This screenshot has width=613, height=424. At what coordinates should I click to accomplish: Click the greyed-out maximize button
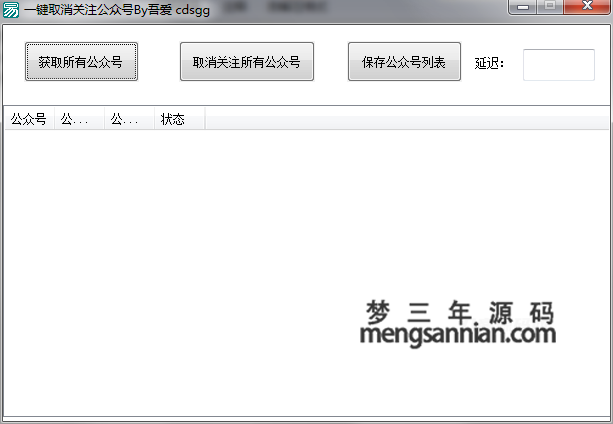coord(550,6)
